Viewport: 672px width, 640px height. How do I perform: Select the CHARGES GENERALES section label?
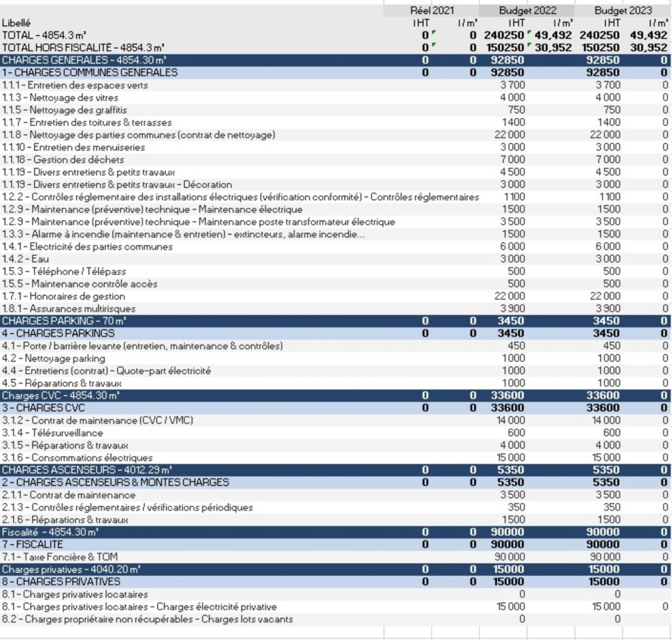[x=84, y=60]
